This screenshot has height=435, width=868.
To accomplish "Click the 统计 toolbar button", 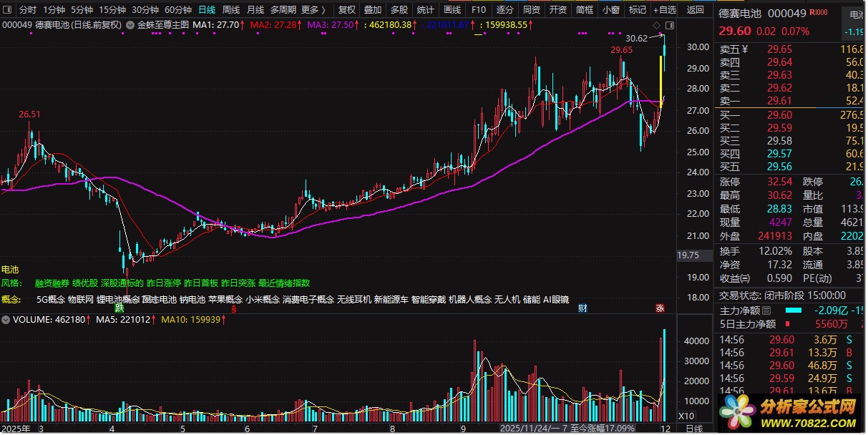I will (x=425, y=10).
